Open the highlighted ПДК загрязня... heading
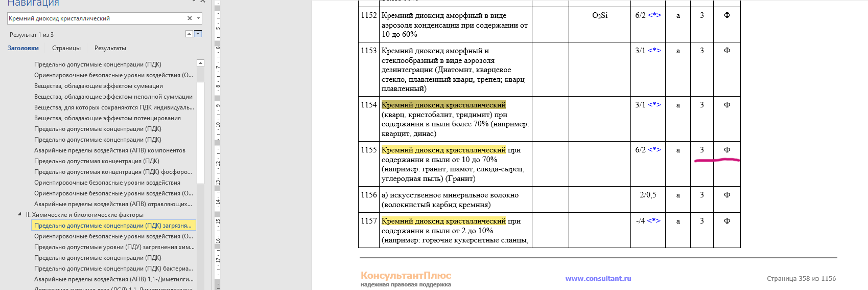Image resolution: width=868 pixels, height=290 pixels. 113,226
